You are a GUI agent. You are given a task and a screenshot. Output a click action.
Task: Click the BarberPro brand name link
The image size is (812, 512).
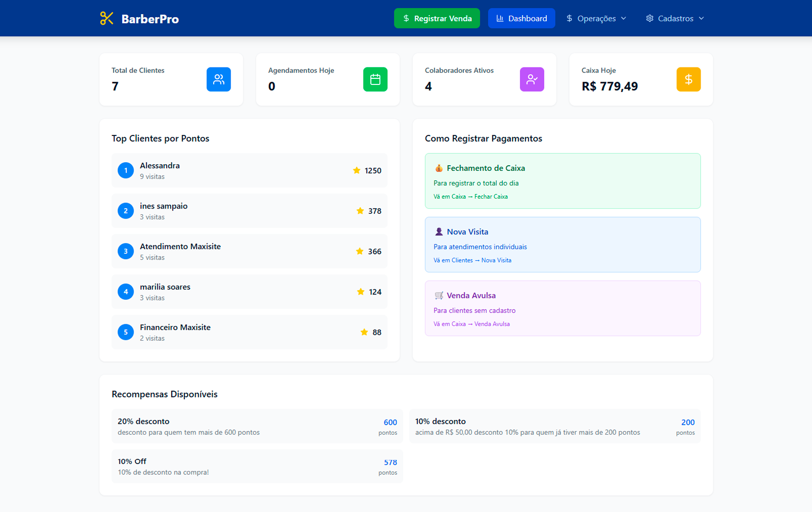(150, 19)
